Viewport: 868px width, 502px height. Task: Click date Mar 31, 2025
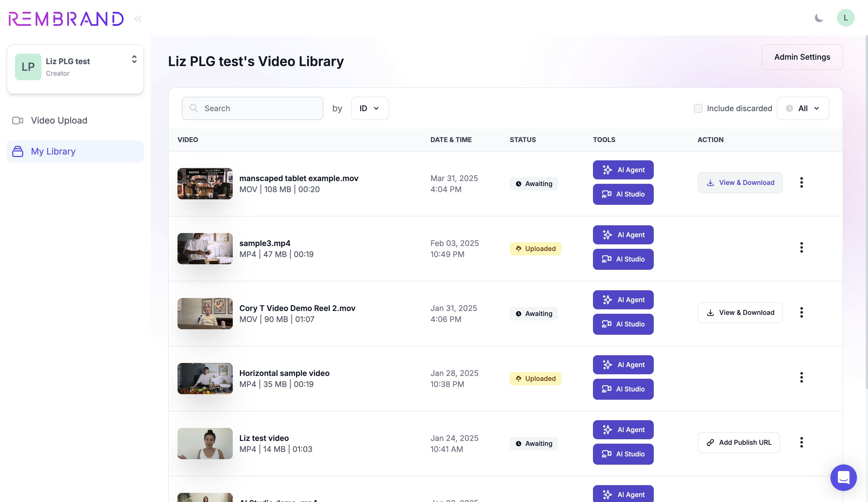(x=454, y=178)
